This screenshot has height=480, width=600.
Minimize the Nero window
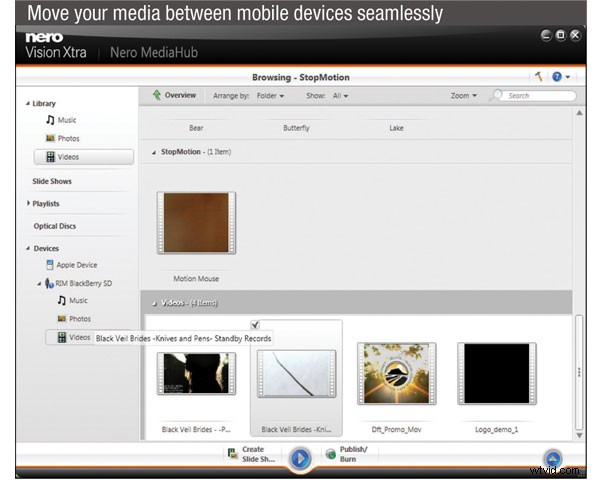click(x=546, y=35)
